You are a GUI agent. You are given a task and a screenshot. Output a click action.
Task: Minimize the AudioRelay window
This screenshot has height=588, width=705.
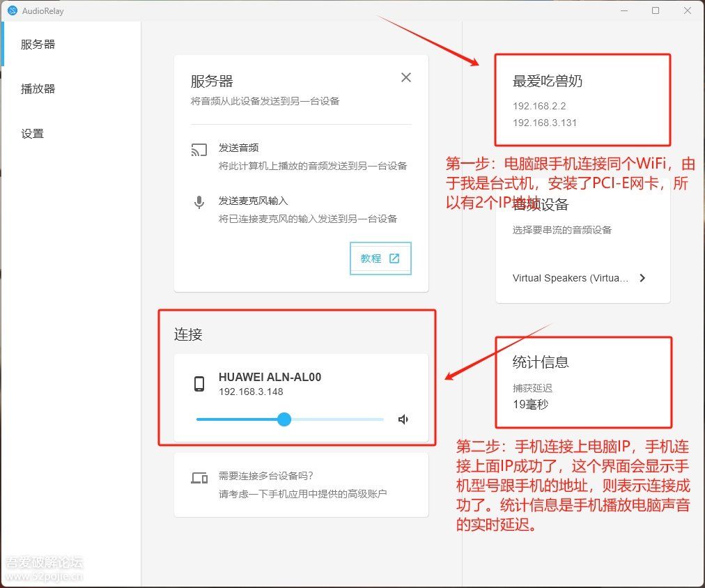[624, 10]
